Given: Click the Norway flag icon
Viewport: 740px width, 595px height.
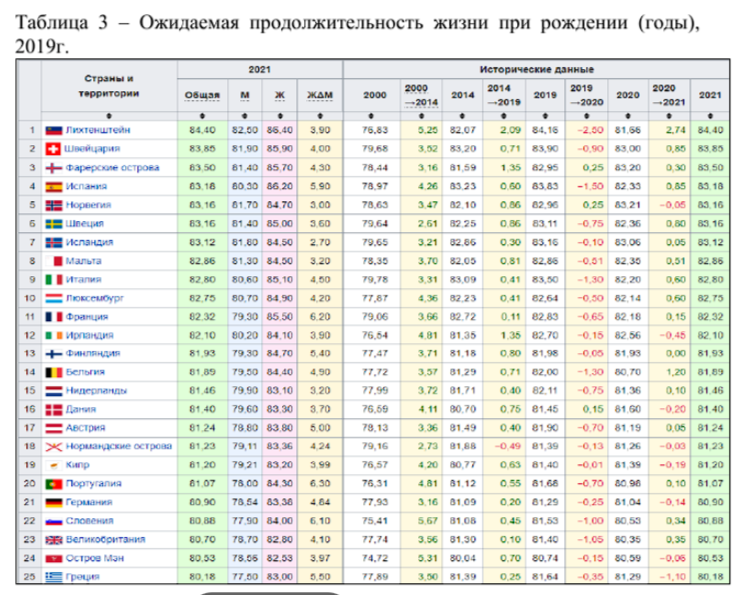Looking at the screenshot, I should pos(54,204).
